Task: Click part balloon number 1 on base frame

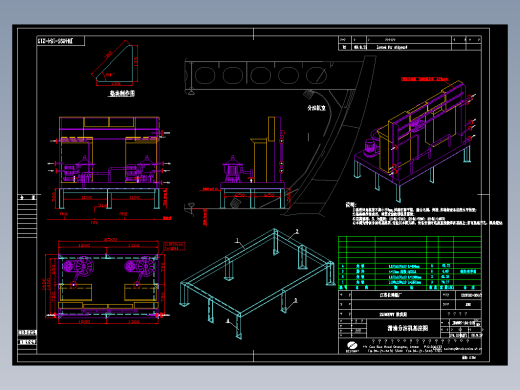Action: tap(237, 240)
